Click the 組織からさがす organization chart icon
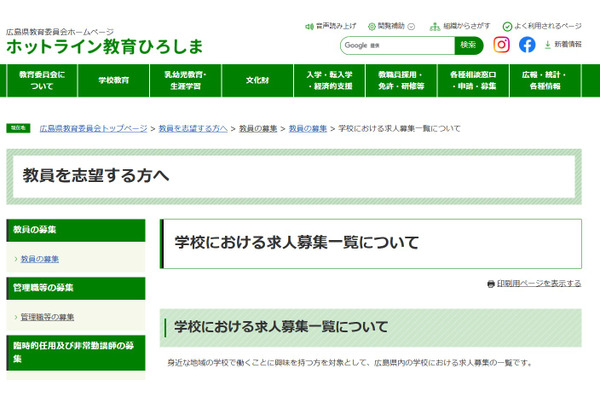This screenshot has height=400, width=600. coord(436,26)
